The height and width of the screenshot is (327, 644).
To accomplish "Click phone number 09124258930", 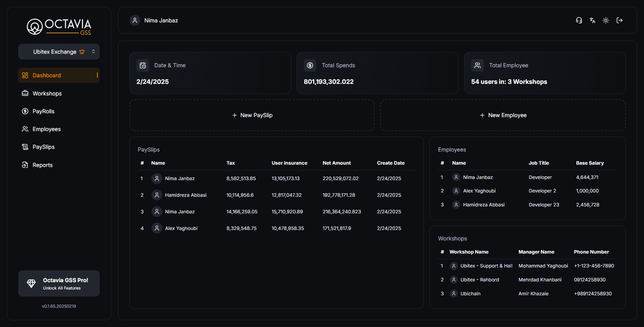I will 589,280.
